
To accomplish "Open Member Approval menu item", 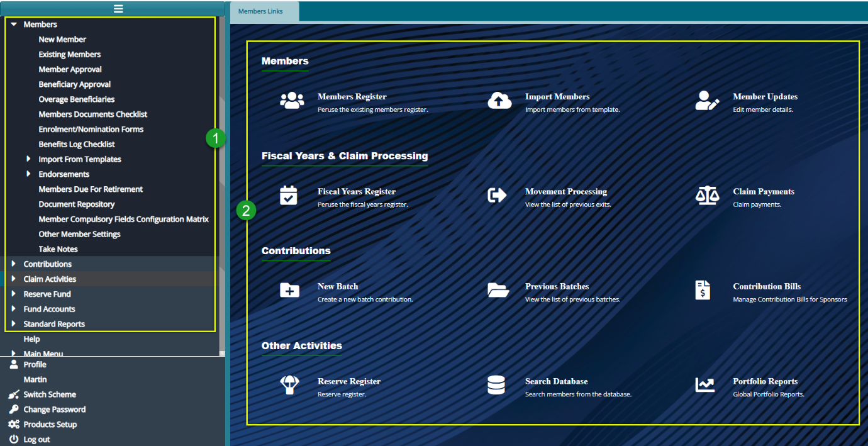I will click(x=70, y=69).
